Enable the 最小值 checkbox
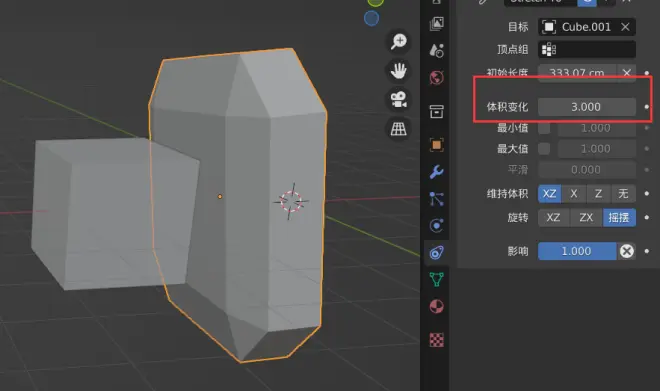The width and height of the screenshot is (660, 391). [544, 128]
